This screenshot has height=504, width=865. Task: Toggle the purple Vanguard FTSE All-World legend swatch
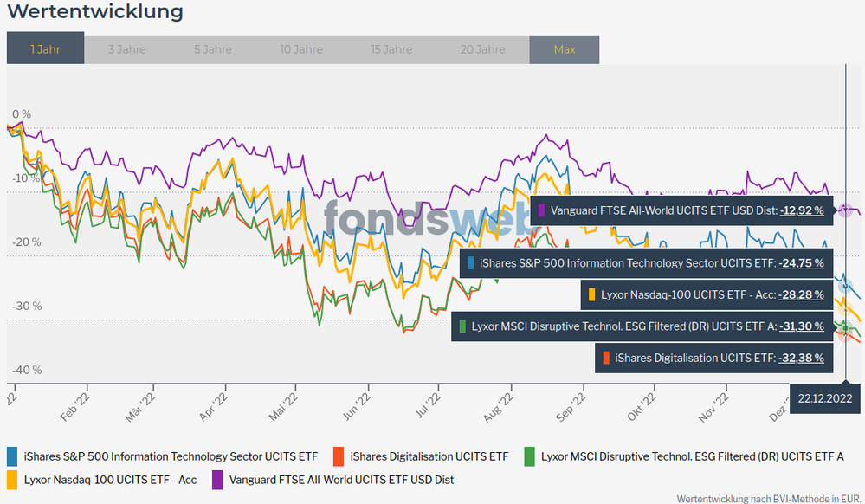point(217,479)
